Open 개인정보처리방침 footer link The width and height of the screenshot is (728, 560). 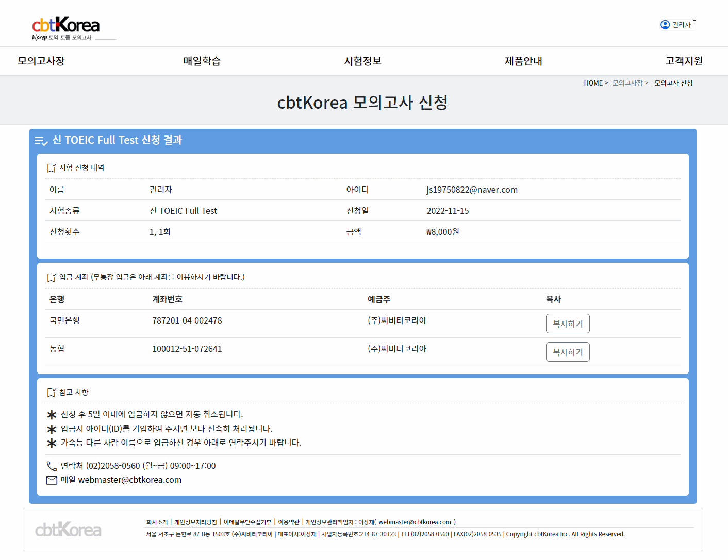[x=195, y=522]
